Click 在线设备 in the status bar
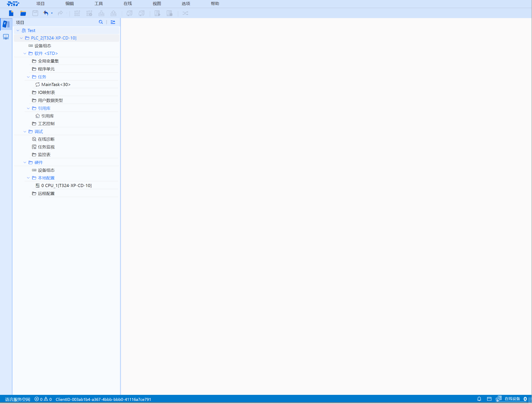 [512, 399]
